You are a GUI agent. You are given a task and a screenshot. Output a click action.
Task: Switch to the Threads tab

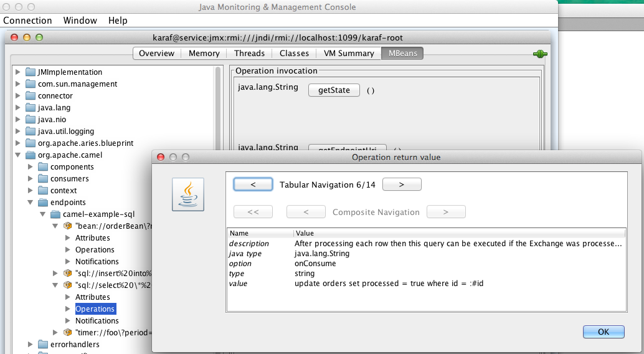tap(249, 54)
